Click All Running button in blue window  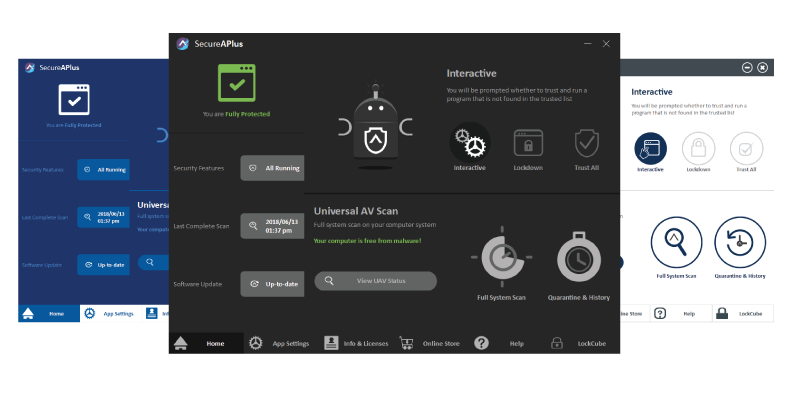pos(104,169)
